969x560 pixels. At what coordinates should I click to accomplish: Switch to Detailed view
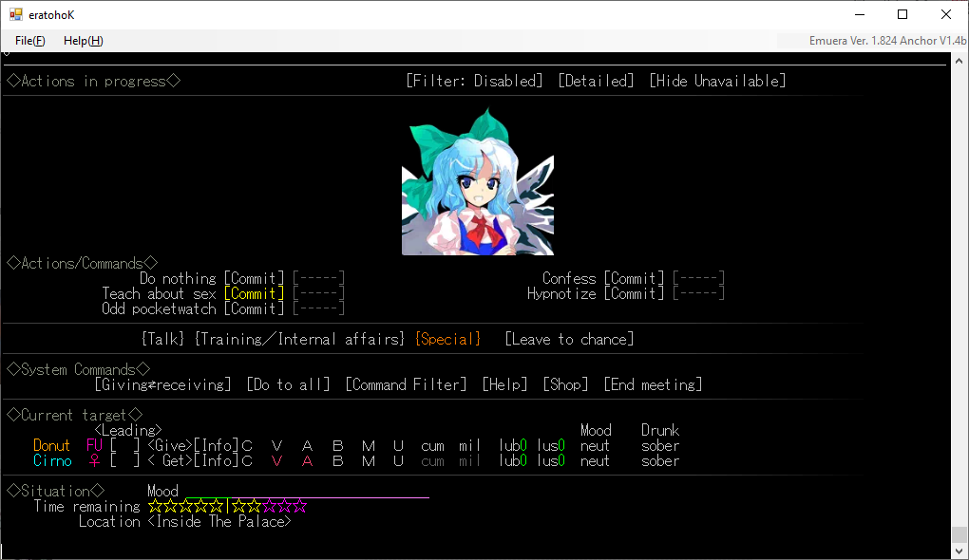[596, 81]
